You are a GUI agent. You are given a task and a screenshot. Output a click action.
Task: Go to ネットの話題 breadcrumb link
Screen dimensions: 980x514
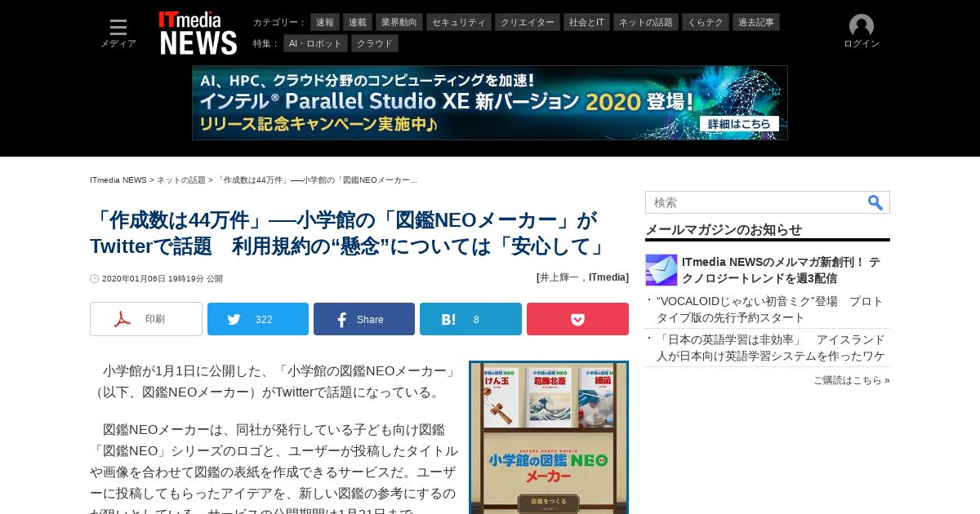[x=181, y=179]
